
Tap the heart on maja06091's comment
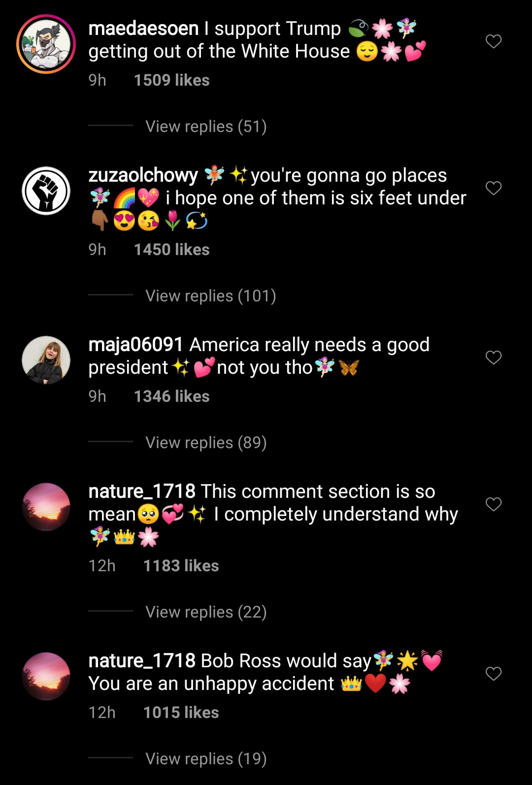[x=493, y=358]
